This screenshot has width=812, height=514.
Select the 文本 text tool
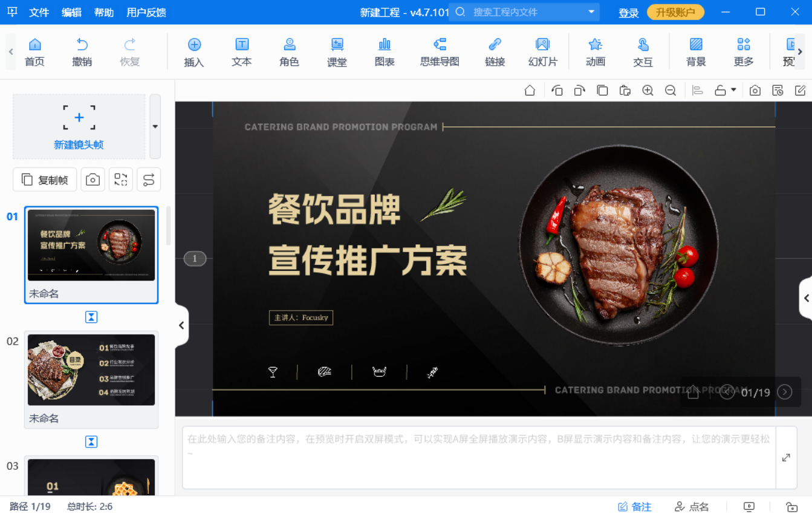(242, 51)
